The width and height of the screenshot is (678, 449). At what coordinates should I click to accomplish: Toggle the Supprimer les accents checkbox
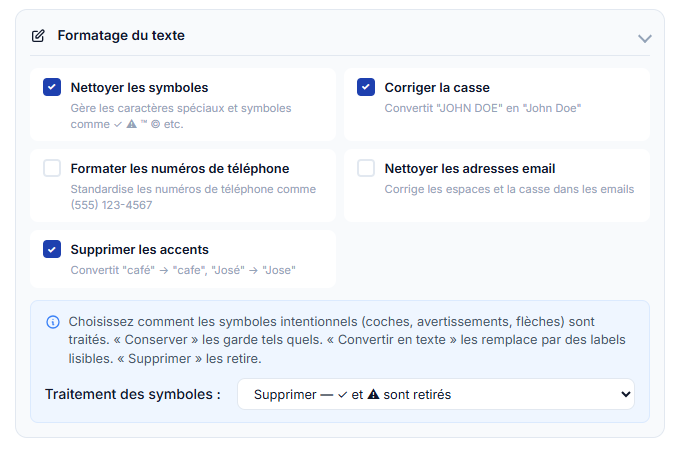click(x=52, y=249)
